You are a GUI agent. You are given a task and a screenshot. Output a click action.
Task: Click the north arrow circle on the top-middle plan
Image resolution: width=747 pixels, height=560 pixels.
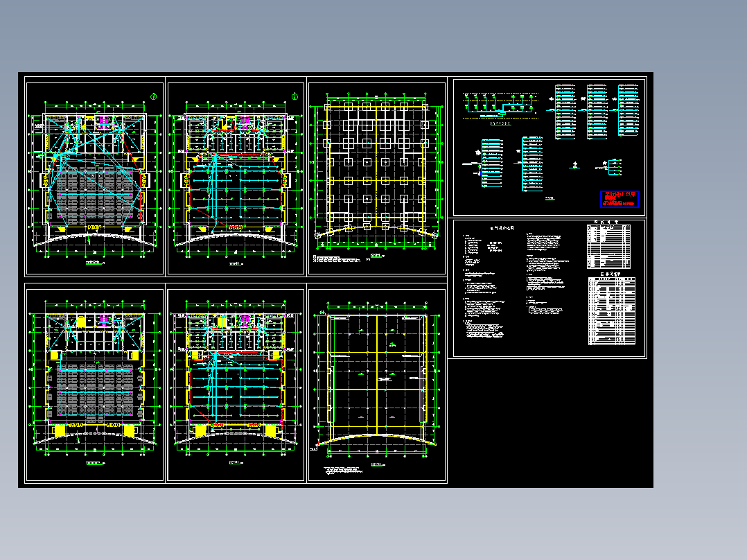295,97
